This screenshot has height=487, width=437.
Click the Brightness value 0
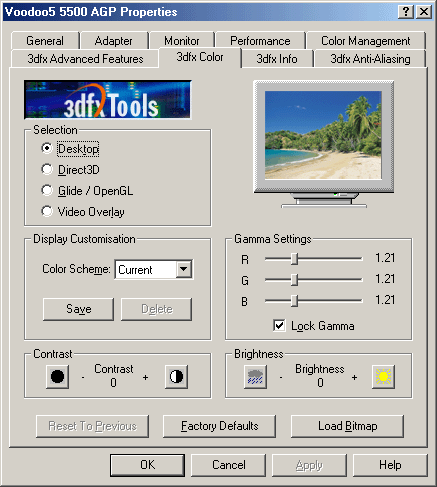point(320,383)
